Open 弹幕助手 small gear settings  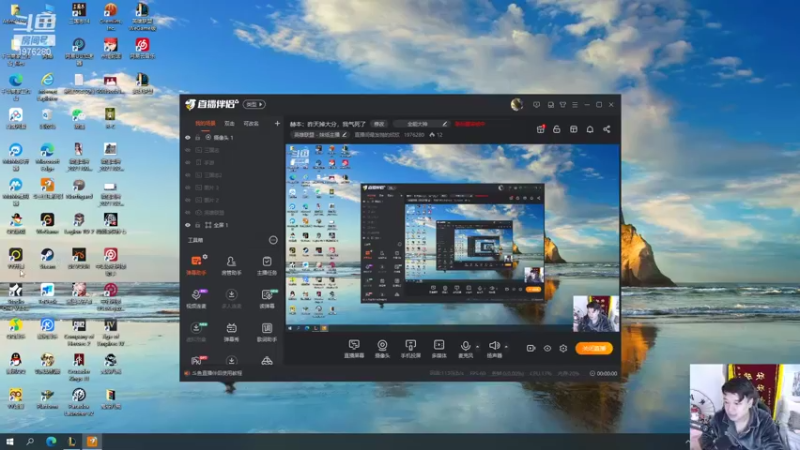tap(205, 257)
